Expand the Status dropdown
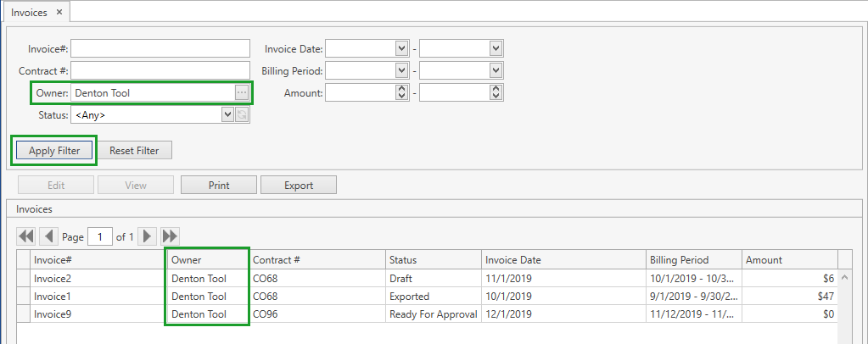Image resolution: width=868 pixels, height=344 pixels. point(227,114)
